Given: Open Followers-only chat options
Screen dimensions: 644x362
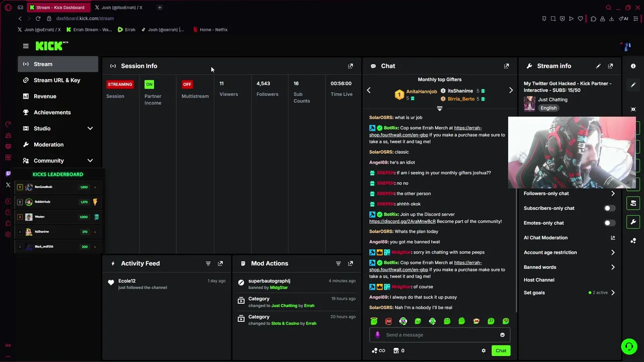Looking at the screenshot, I should (570, 194).
